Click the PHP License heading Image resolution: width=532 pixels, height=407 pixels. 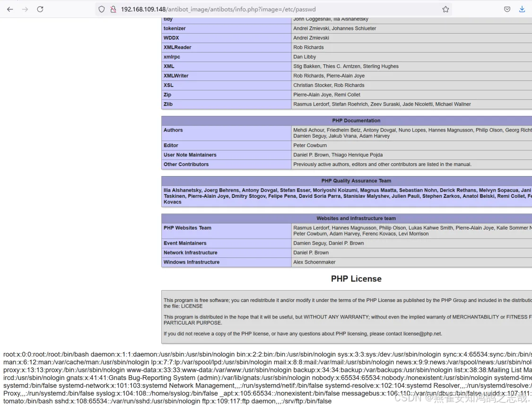click(x=356, y=279)
